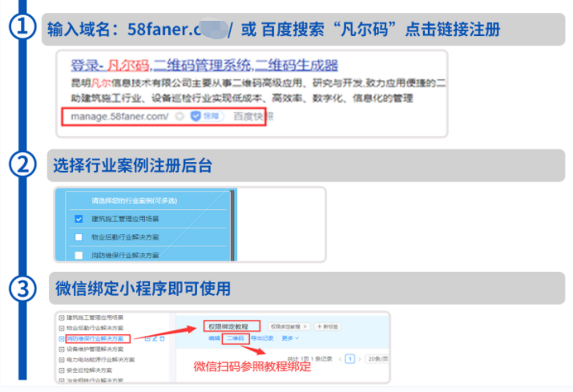Screen dimensions: 573x392
Task: Expand the 电力电站能源行业解决方案 tree node
Action: tap(62, 360)
